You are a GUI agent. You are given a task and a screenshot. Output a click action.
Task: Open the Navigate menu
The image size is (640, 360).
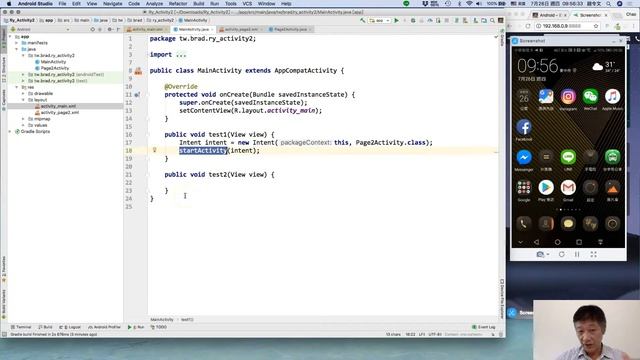click(x=113, y=4)
